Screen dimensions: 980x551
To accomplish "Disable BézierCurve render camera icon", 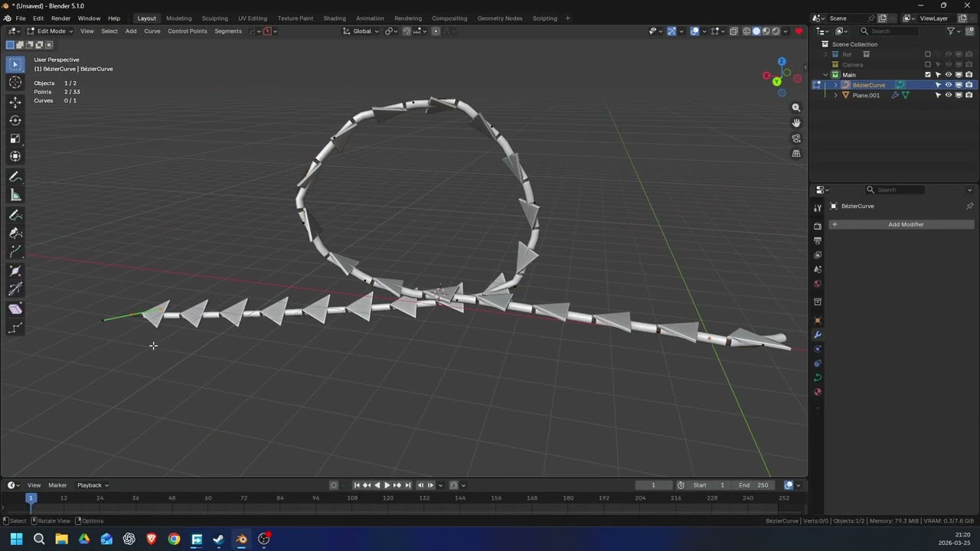I will (969, 85).
